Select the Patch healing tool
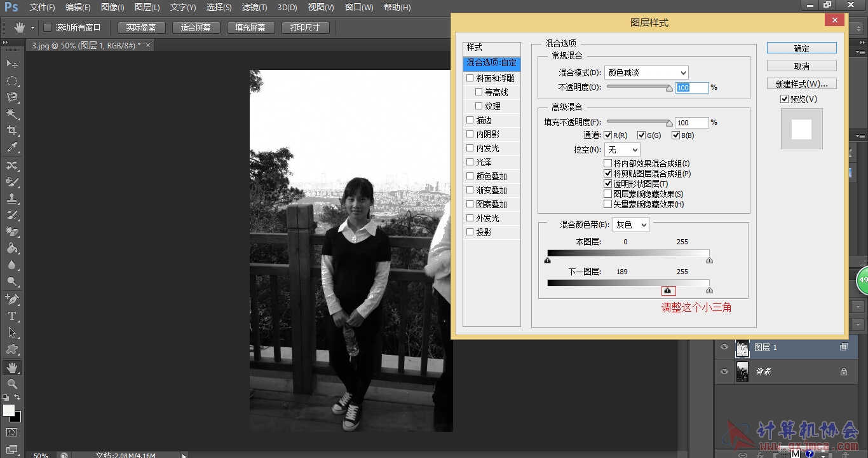The image size is (868, 458). click(x=12, y=165)
